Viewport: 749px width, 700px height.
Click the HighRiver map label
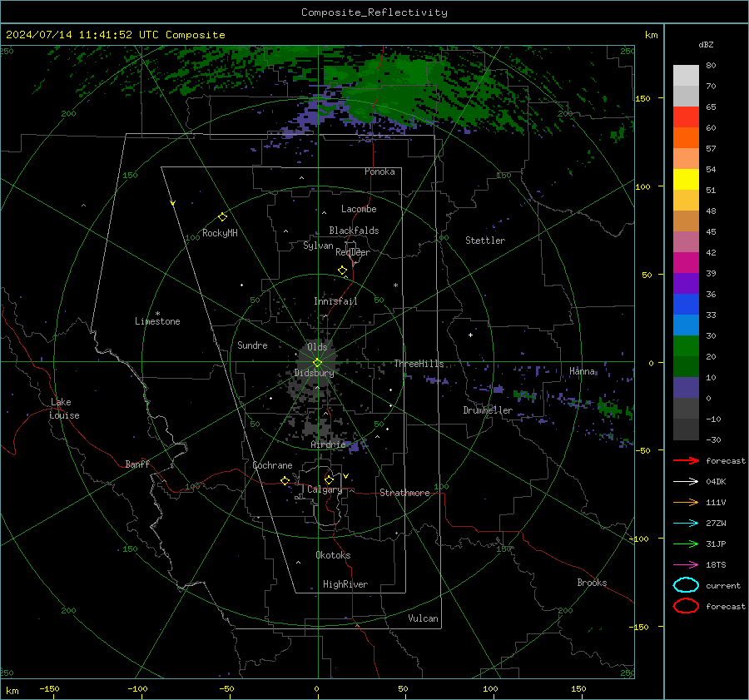click(345, 584)
